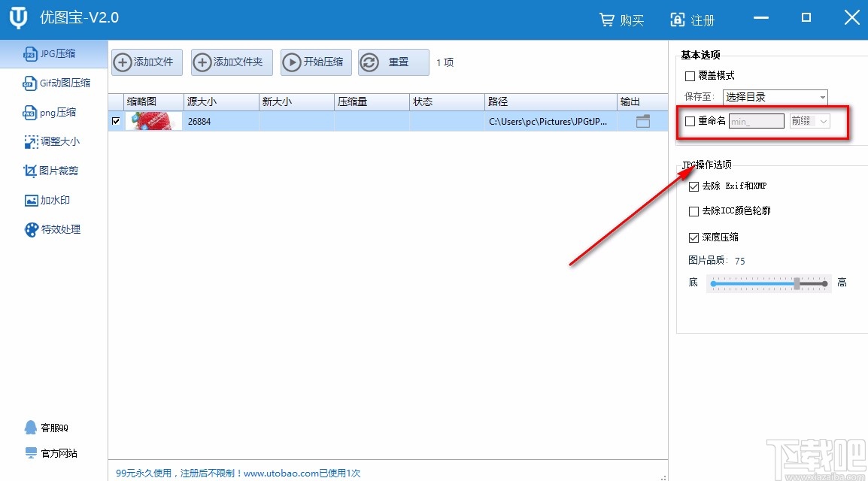The image size is (868, 481).
Task: Open the output folder icon in the file row
Action: pos(642,121)
